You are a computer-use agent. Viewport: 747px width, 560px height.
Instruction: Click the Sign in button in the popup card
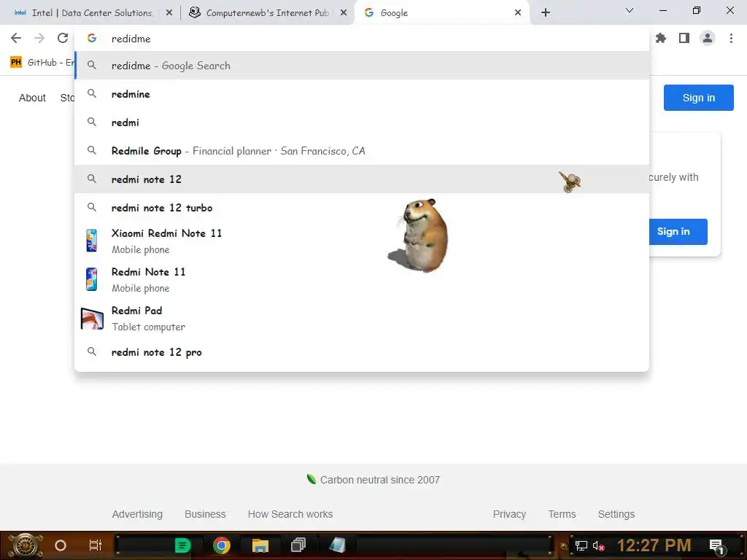(678, 231)
